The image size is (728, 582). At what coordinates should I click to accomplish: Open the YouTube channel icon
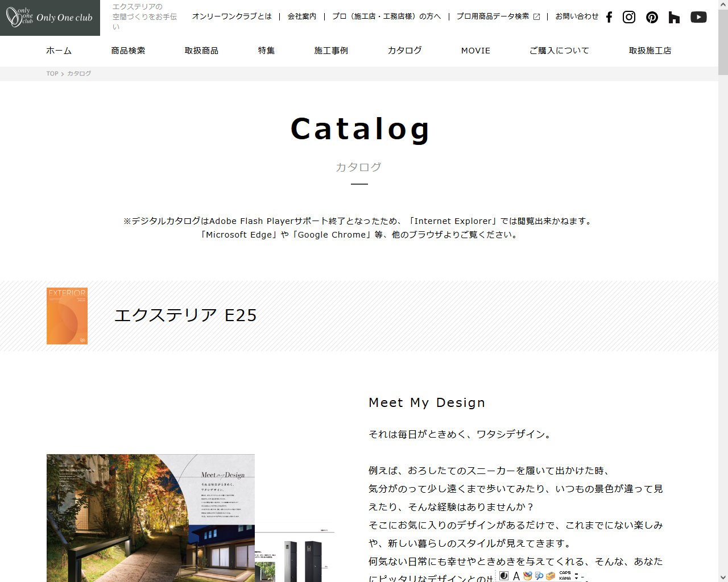[698, 17]
